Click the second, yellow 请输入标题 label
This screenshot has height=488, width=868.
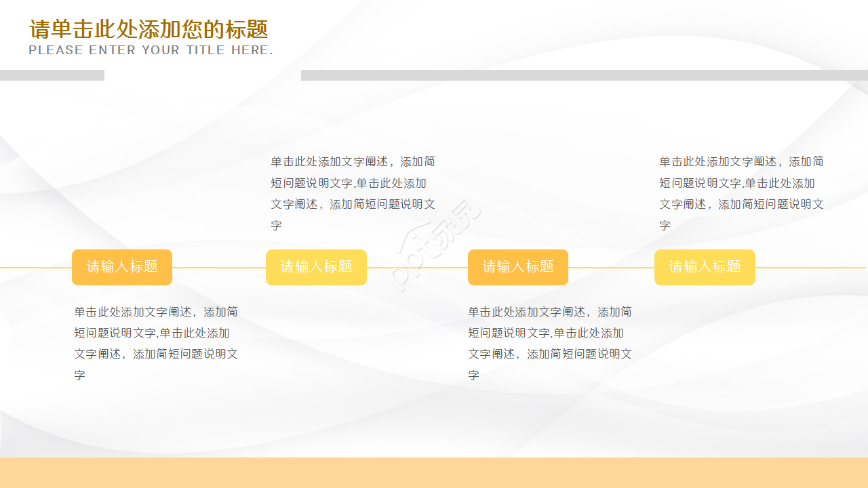pyautogui.click(x=316, y=267)
